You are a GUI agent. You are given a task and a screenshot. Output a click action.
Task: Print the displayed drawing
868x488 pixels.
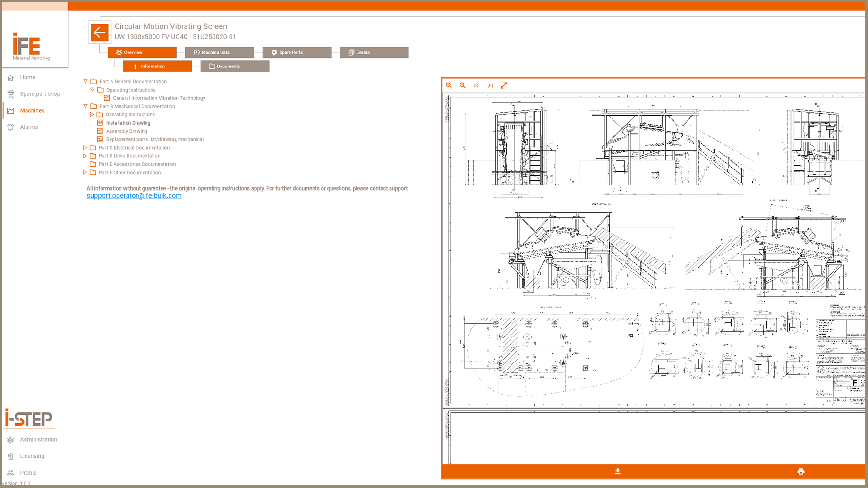(x=800, y=471)
